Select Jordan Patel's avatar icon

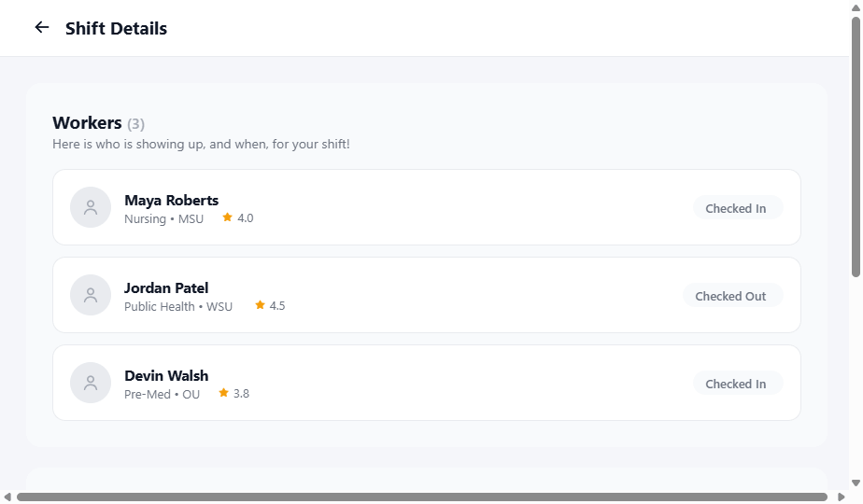click(x=91, y=295)
